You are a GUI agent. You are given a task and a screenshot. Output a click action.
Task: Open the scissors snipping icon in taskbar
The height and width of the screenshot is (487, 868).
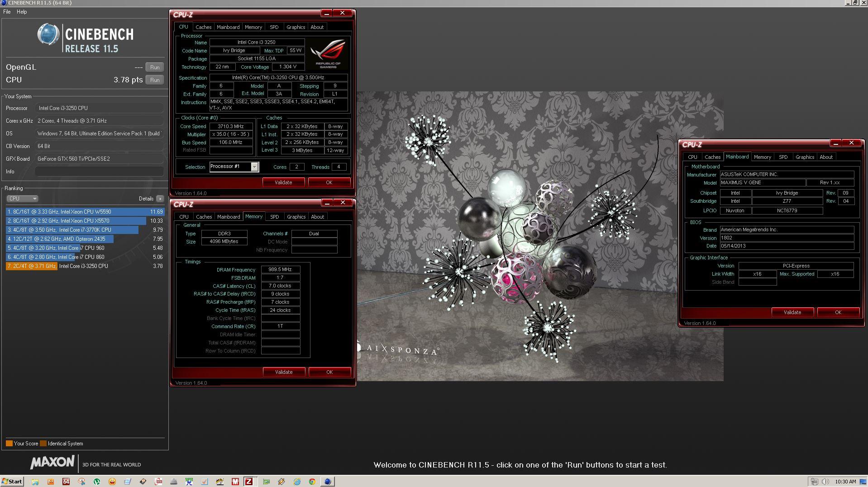tap(81, 482)
